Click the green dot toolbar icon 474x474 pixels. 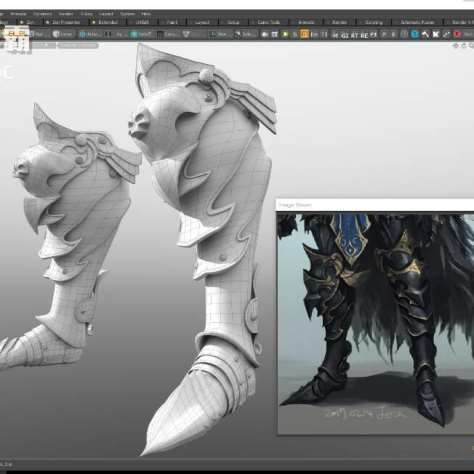285,34
